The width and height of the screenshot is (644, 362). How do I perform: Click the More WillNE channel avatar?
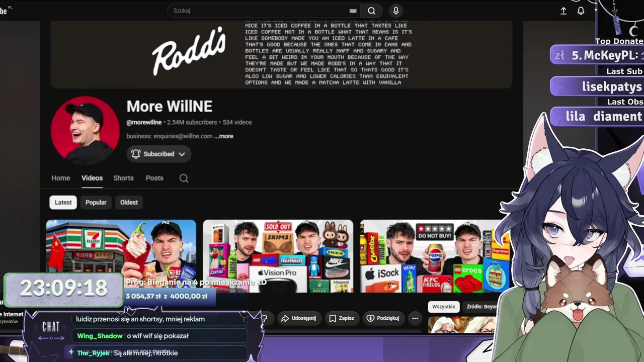click(x=85, y=130)
